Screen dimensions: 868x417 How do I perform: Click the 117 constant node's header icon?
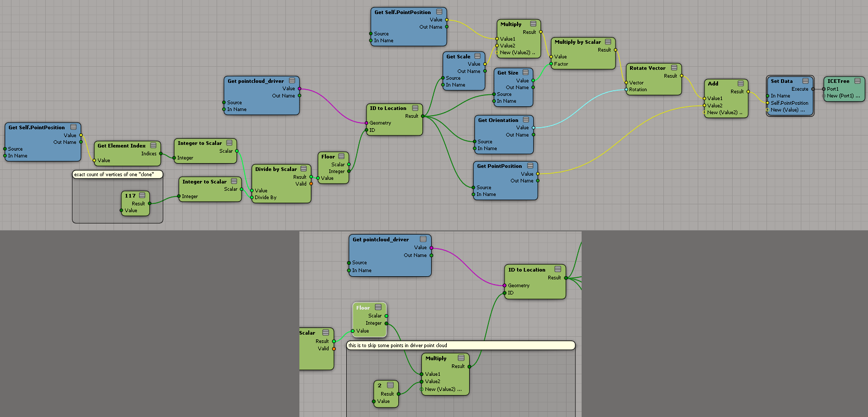[142, 195]
